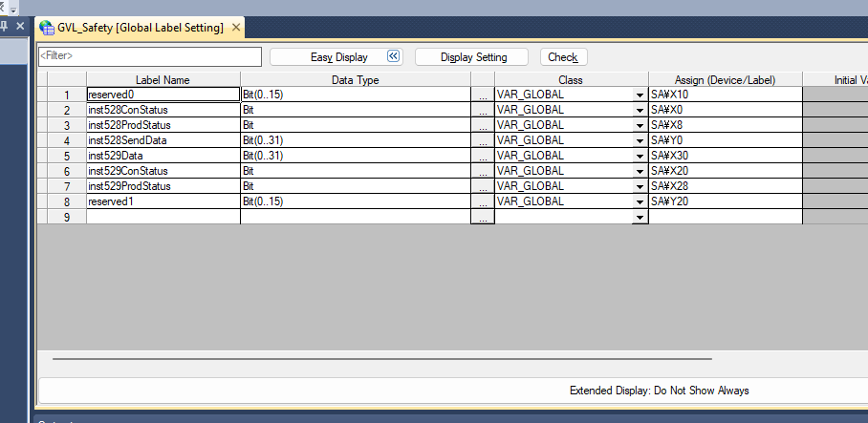Open Class dropdown for inst529ProdStatus row
Viewport: 868px width, 423px height.
click(640, 186)
